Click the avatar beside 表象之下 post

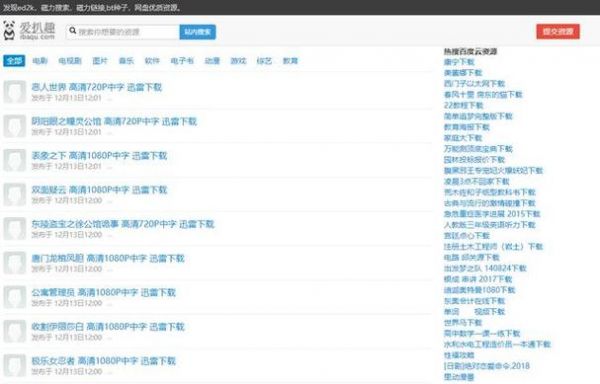click(15, 160)
